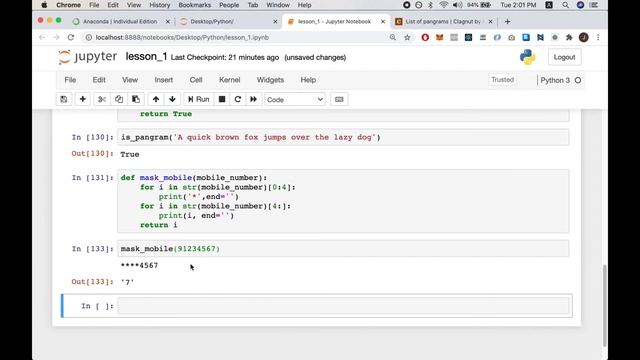Copy selected cells icon

[x=119, y=99]
